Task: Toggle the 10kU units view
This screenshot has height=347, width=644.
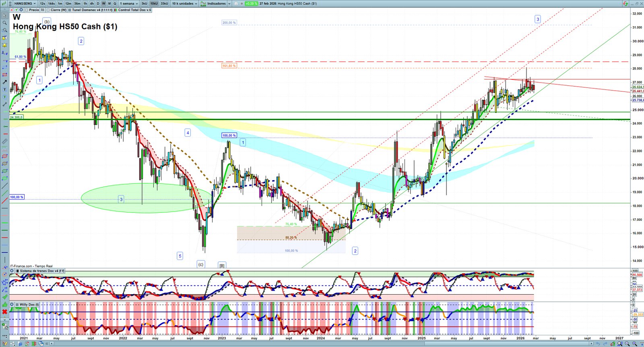Action: click(x=154, y=4)
